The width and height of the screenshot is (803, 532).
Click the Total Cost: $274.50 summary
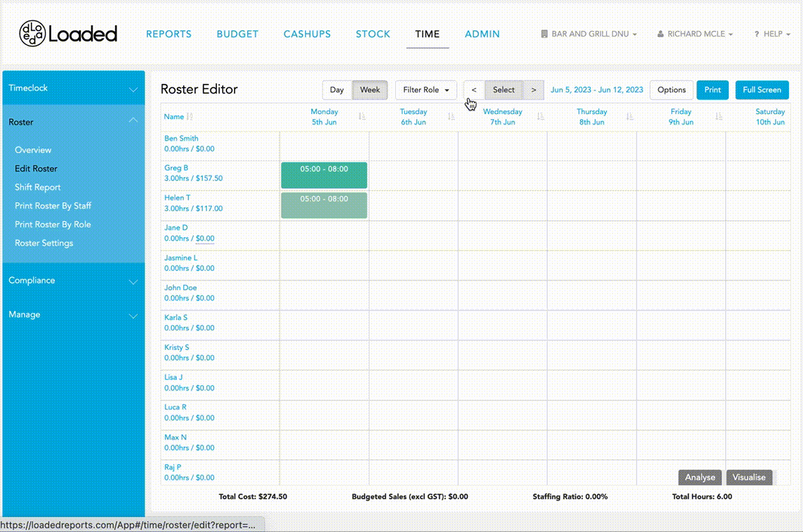coord(253,497)
